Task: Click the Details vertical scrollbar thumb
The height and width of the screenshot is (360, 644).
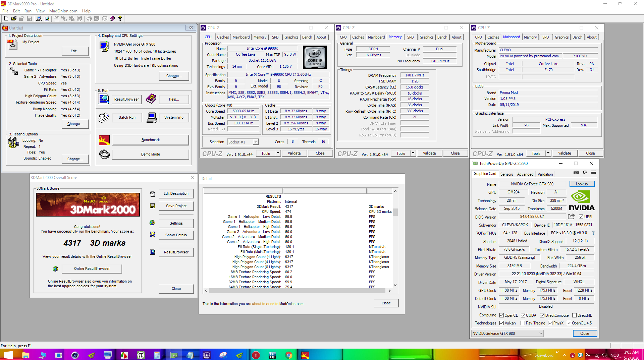Action: click(x=395, y=212)
